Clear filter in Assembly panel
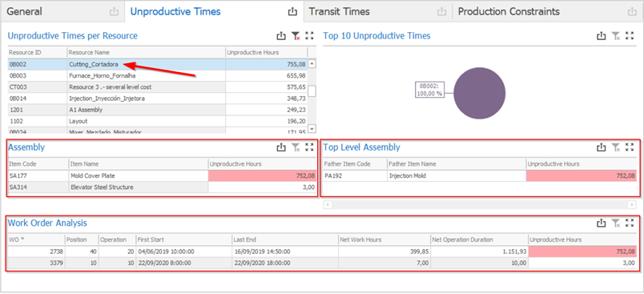Viewport: 644px width, 294px height. (x=296, y=147)
